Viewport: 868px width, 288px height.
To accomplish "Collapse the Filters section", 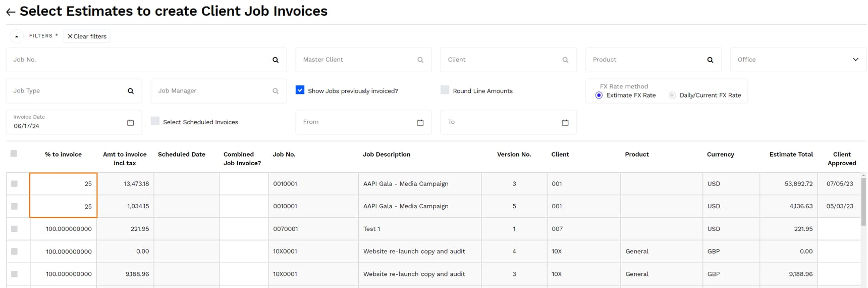I will (x=17, y=36).
